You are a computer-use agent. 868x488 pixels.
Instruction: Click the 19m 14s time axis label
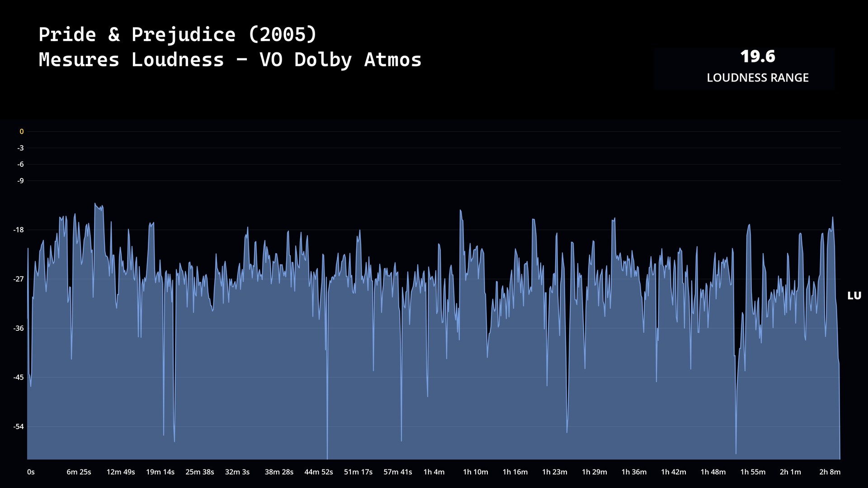pyautogui.click(x=160, y=472)
